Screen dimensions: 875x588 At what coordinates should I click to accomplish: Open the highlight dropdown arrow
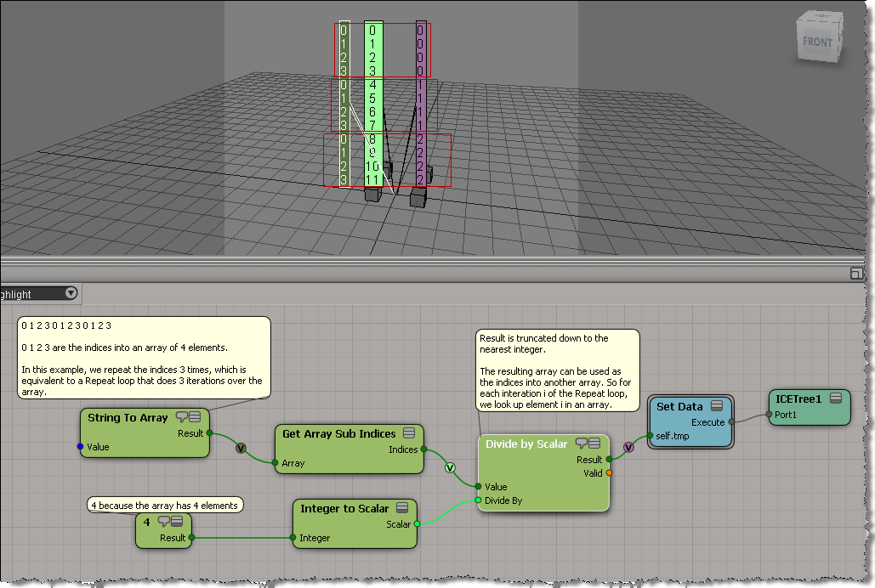[71, 293]
